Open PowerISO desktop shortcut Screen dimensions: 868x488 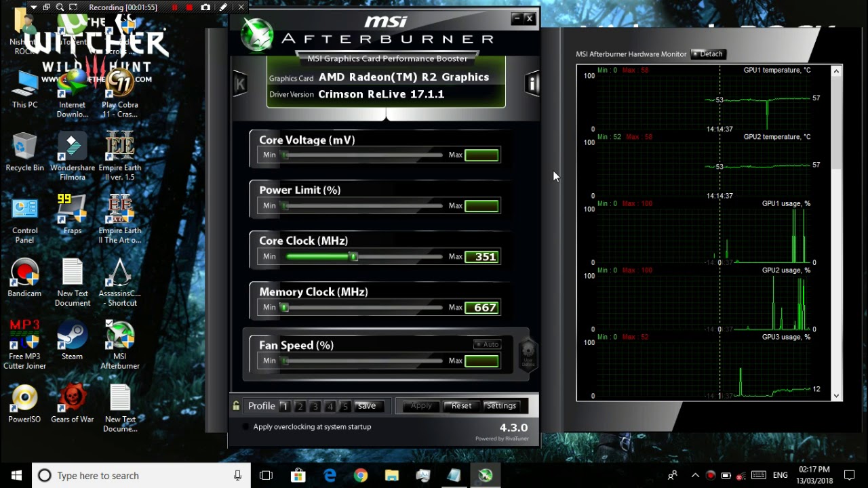[x=24, y=404]
